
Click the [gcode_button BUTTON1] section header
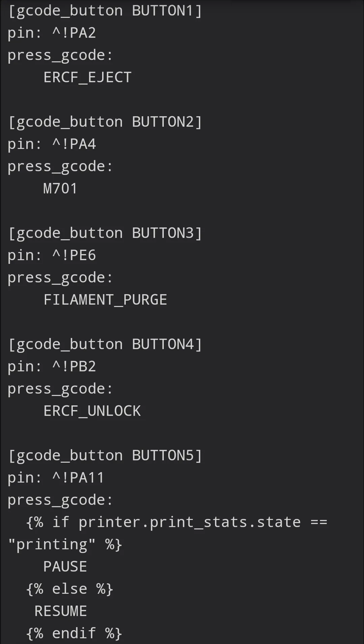point(105,11)
